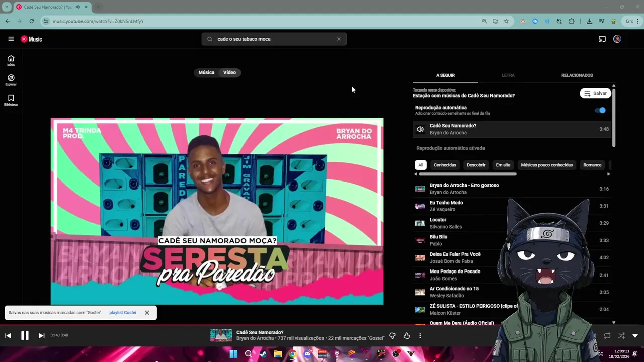This screenshot has width=644, height=362.
Task: Click the Eu Tenho Medo thumbnail
Action: [x=420, y=206]
